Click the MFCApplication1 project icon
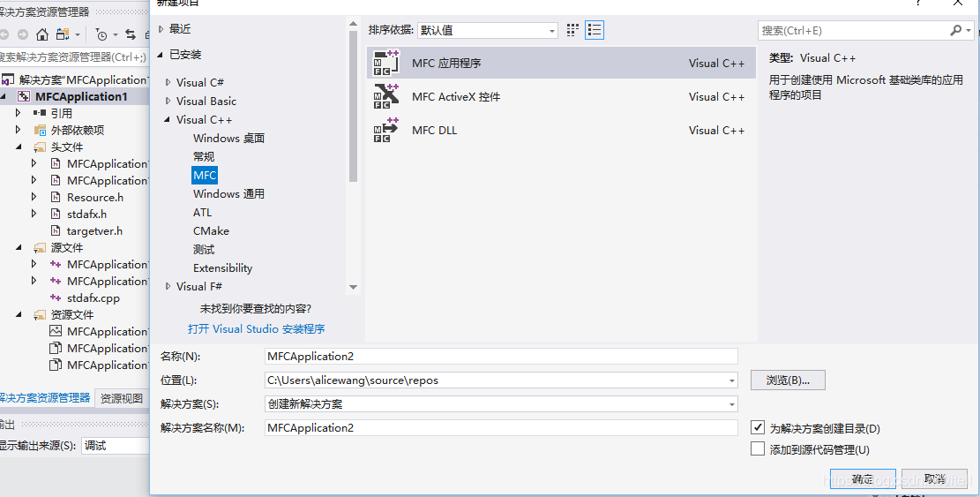The width and height of the screenshot is (980, 497). [x=24, y=96]
